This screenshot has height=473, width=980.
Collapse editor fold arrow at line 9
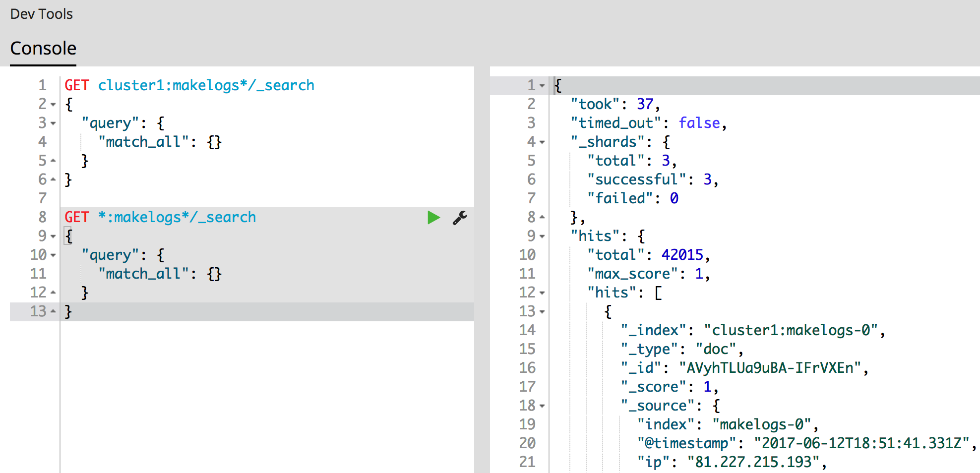click(x=53, y=236)
